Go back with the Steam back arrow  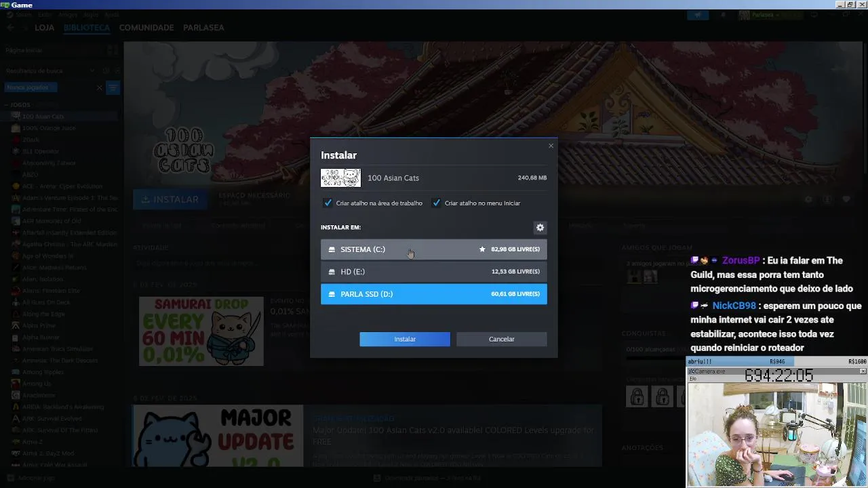10,28
